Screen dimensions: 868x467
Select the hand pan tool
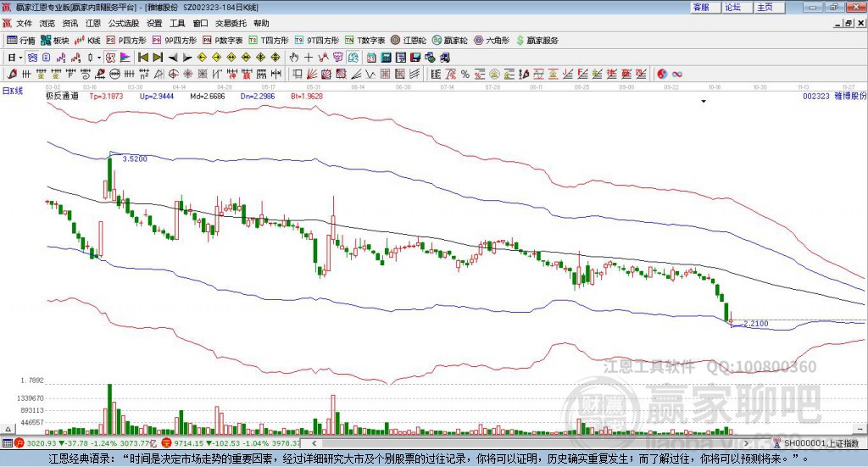(x=294, y=58)
